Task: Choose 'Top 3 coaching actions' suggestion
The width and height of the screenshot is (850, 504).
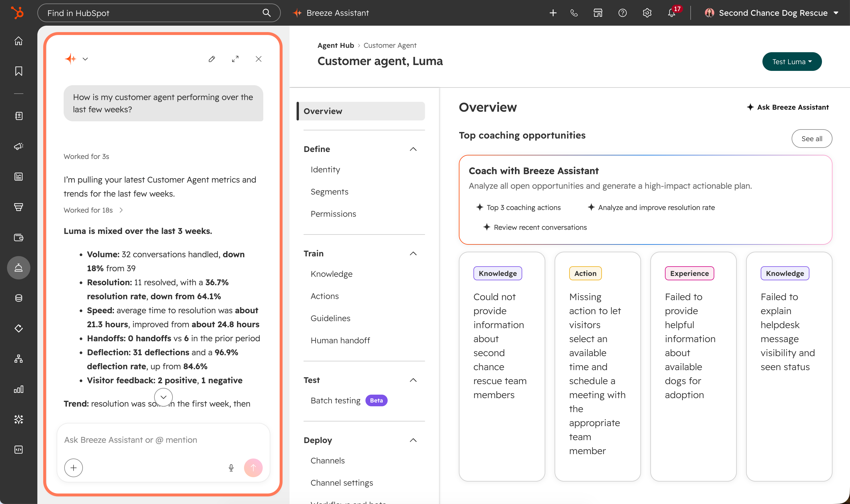Action: tap(519, 207)
